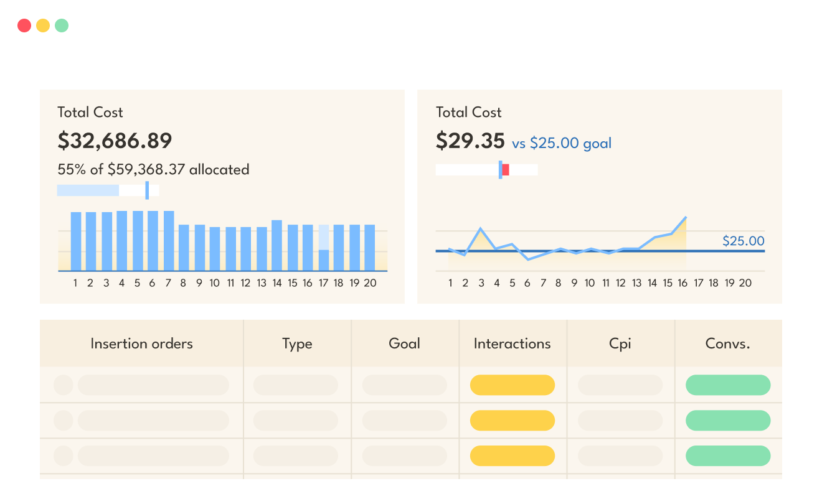Click the first row's circular avatar placeholder
822x504 pixels.
tap(64, 385)
